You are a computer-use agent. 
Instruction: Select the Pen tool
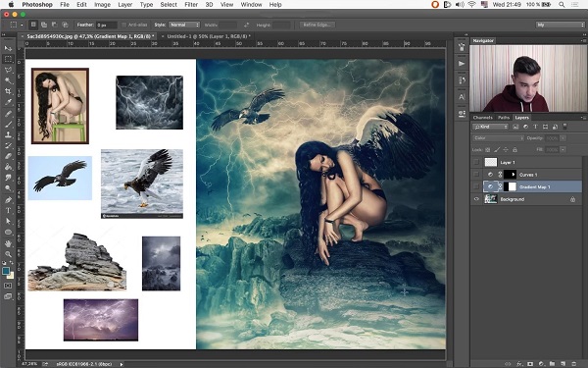pyautogui.click(x=8, y=200)
